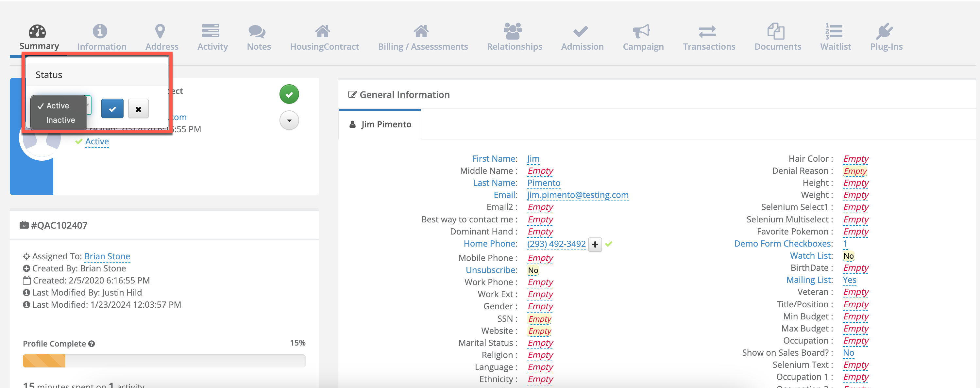Toggle Unsubscribe value No
Screen dimensions: 980x388
(x=532, y=270)
